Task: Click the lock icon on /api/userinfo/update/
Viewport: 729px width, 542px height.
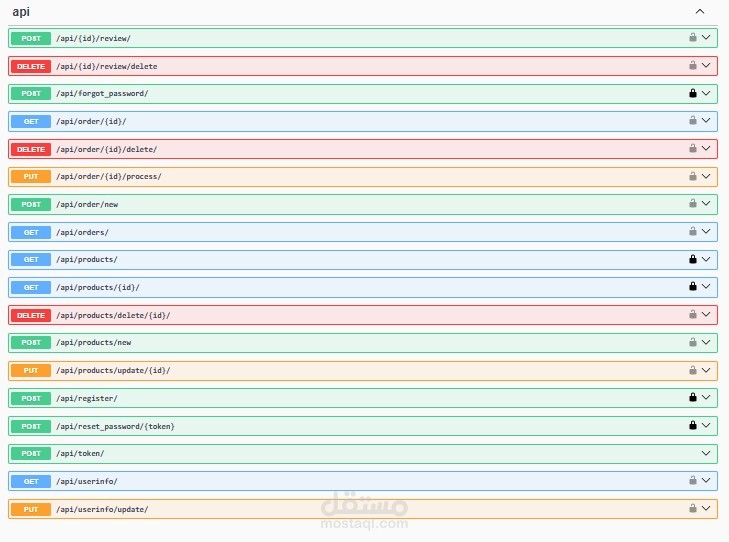Action: pos(693,508)
